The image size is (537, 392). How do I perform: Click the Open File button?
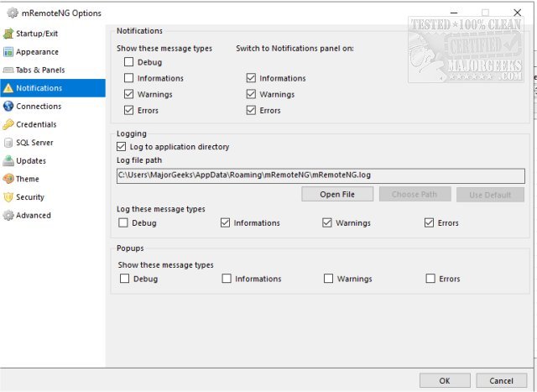pyautogui.click(x=337, y=194)
